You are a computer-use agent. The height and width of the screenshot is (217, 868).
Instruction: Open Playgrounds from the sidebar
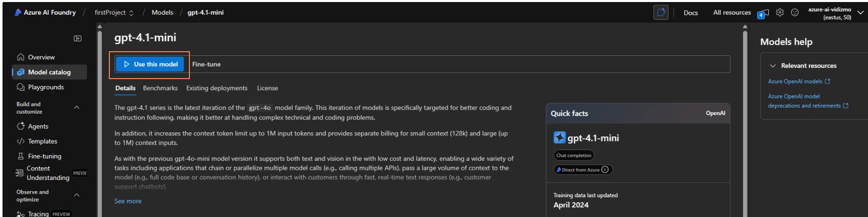[46, 87]
